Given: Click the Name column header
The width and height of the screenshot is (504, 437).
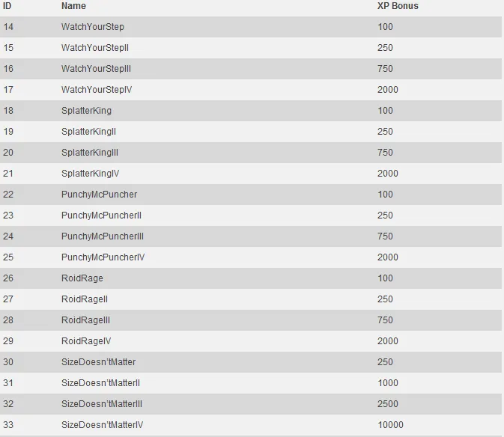Looking at the screenshot, I should click(73, 6).
